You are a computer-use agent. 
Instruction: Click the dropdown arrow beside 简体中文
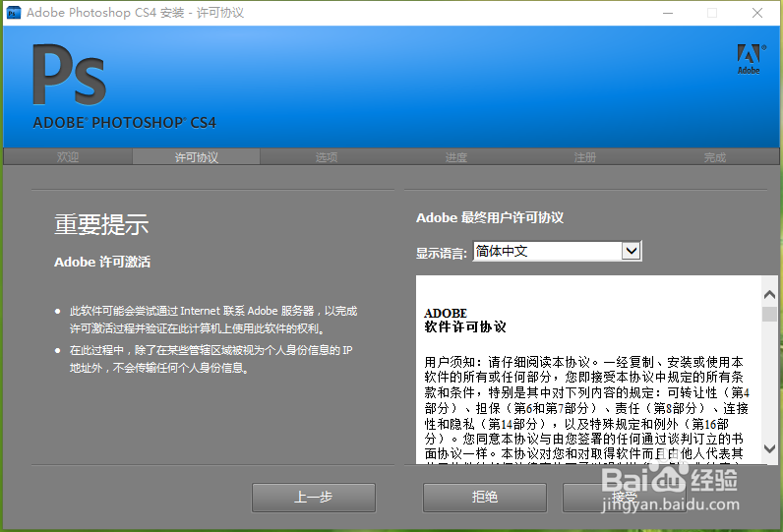[632, 251]
